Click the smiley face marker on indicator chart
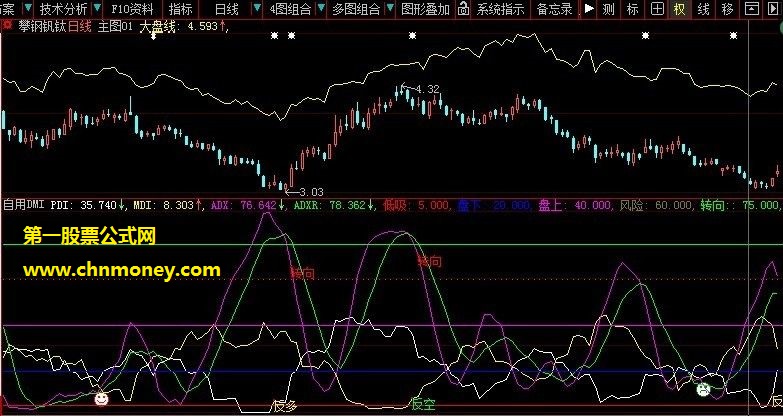 pos(101,399)
